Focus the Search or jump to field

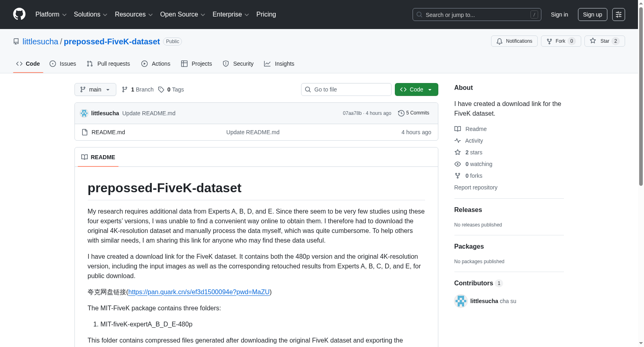point(477,15)
